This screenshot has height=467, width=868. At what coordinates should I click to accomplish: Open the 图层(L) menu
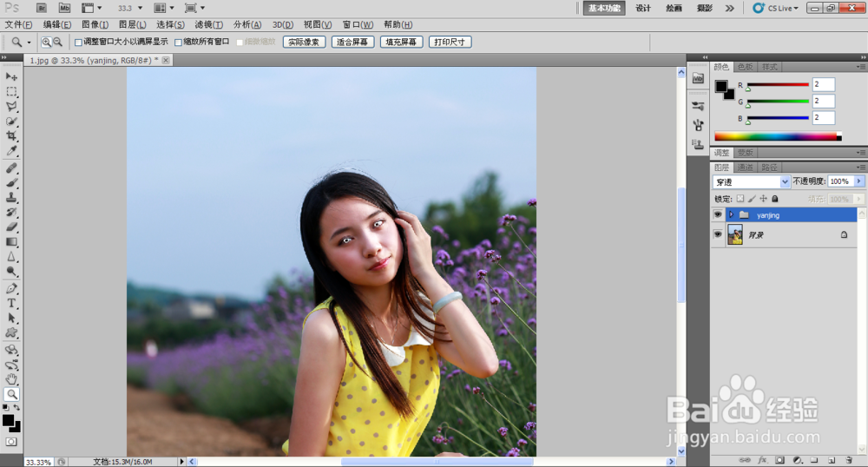pyautogui.click(x=132, y=24)
